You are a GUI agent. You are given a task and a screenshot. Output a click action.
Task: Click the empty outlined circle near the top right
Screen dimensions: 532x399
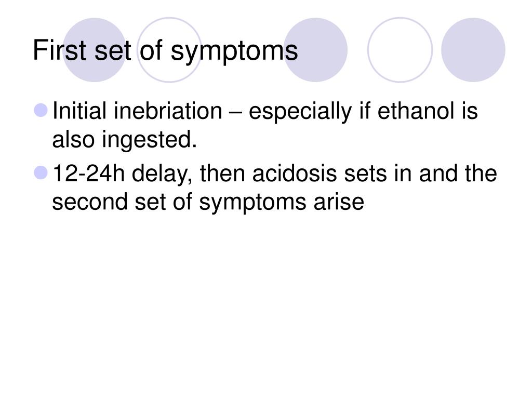pos(400,50)
